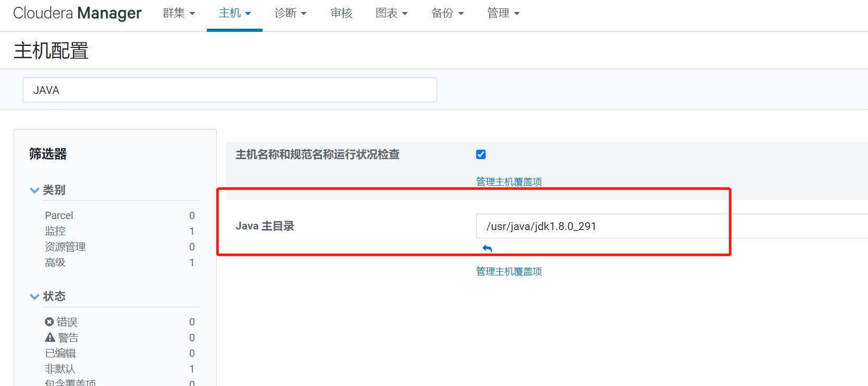Open 管理主机覆盖项 link under health check
The height and width of the screenshot is (386, 868).
(x=509, y=182)
